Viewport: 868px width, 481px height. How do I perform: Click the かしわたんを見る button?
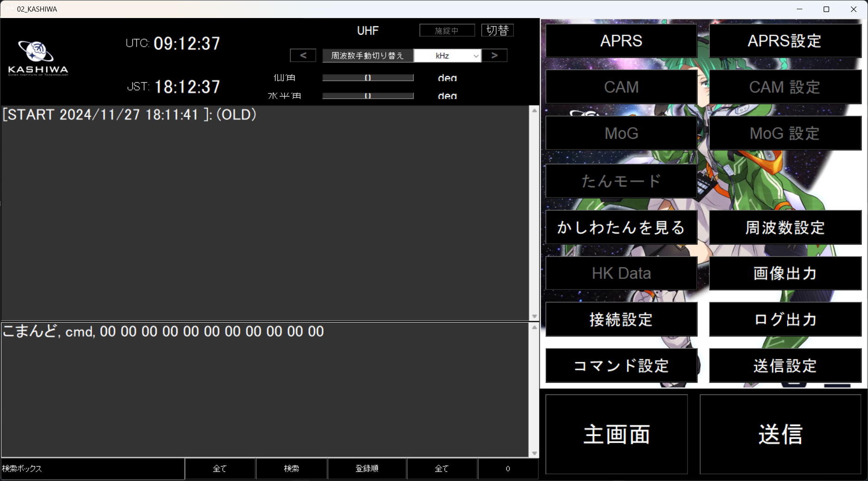click(621, 227)
